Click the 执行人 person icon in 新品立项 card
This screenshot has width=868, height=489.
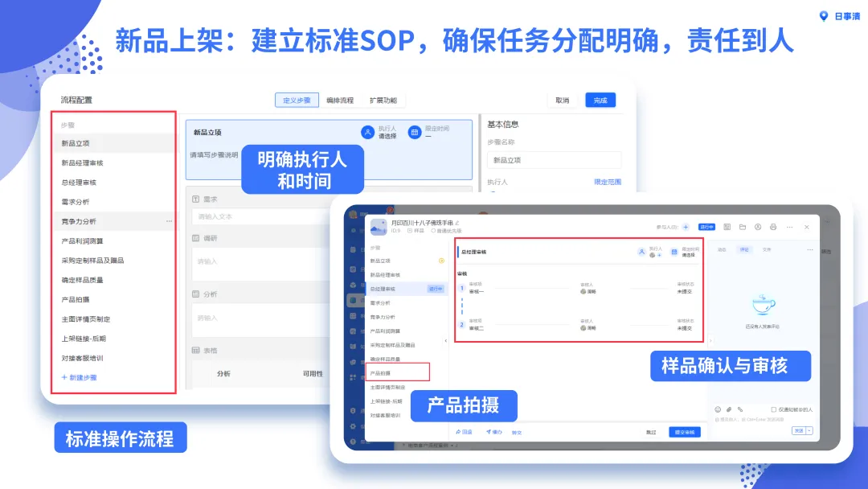(x=367, y=133)
